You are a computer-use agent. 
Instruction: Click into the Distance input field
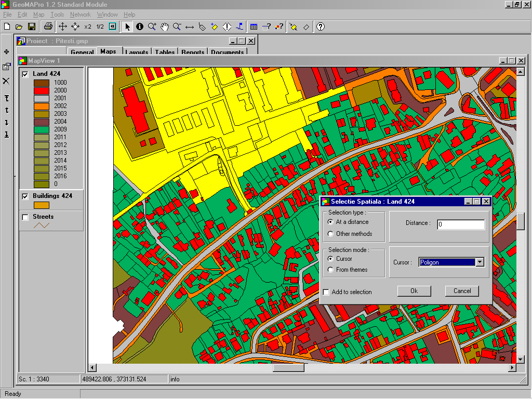pyautogui.click(x=460, y=224)
